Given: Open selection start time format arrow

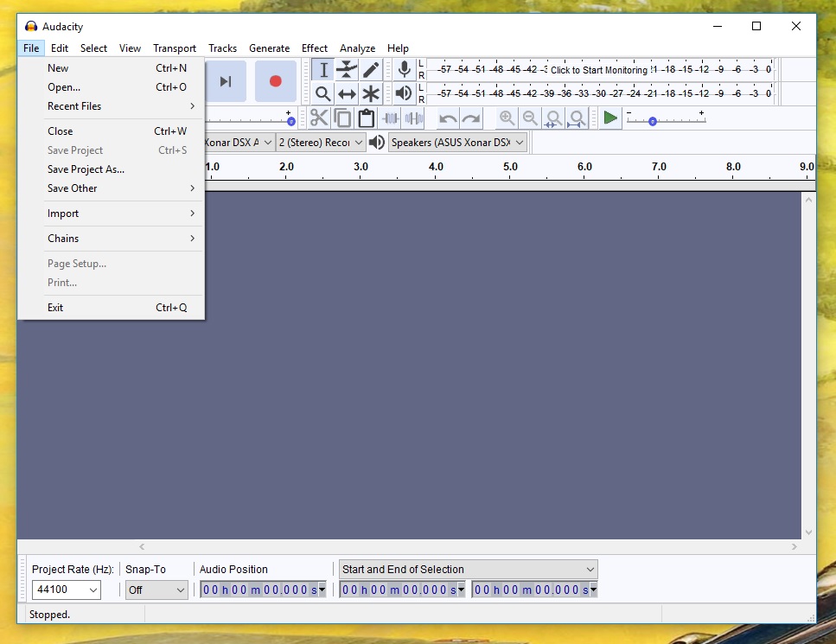Looking at the screenshot, I should point(461,590).
